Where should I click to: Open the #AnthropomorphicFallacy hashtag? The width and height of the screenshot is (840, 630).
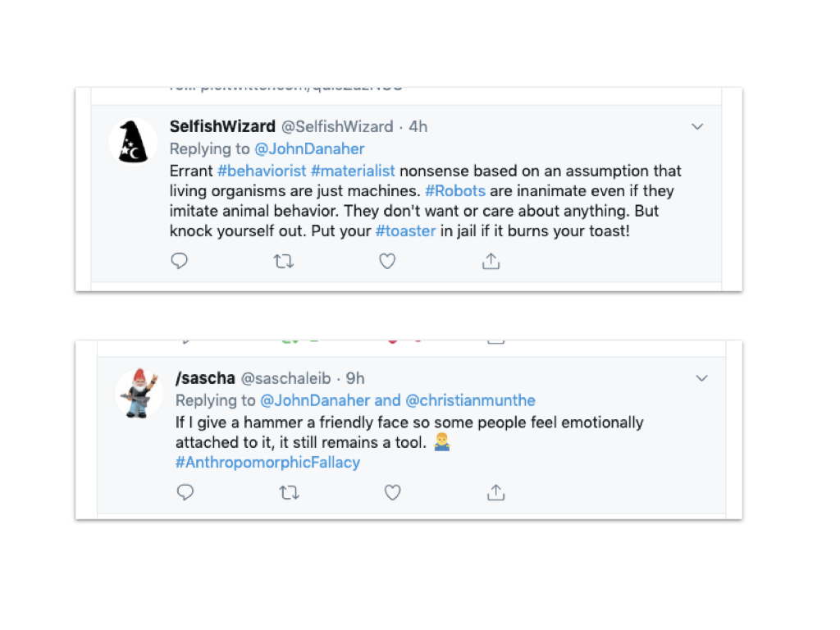268,463
